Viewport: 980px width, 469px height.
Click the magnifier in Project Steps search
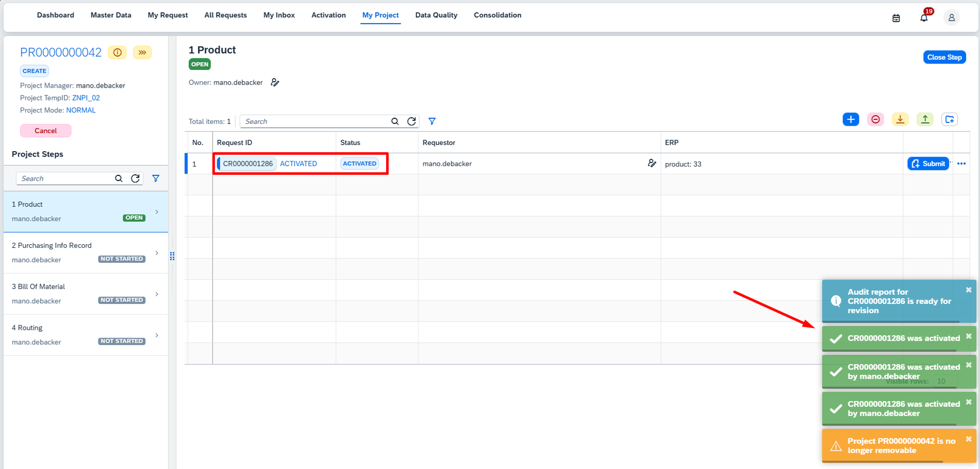119,179
